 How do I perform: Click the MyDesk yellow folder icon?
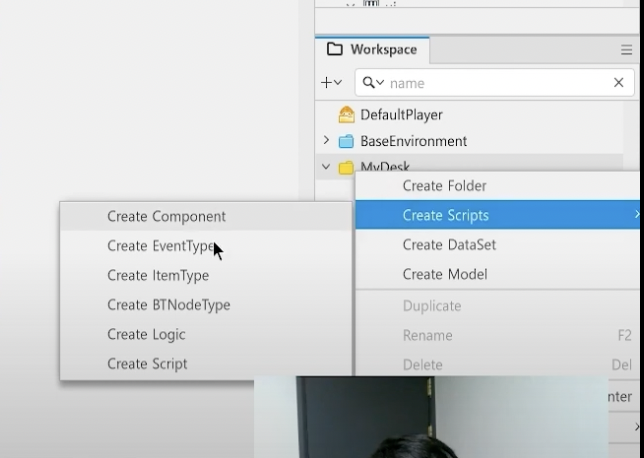click(346, 167)
